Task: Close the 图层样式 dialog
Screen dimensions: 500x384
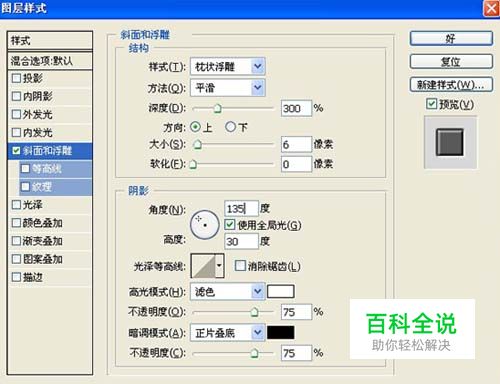Action: click(491, 8)
